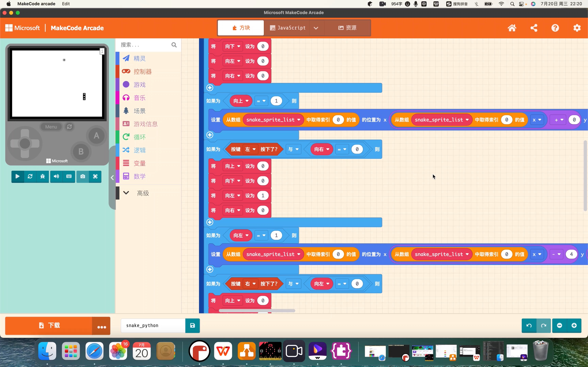Restart the simulator
The width and height of the screenshot is (588, 367).
[30, 177]
